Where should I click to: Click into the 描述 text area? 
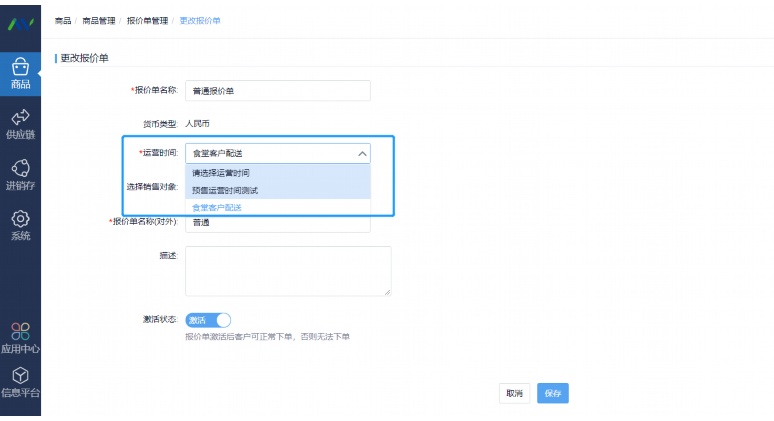[x=288, y=271]
